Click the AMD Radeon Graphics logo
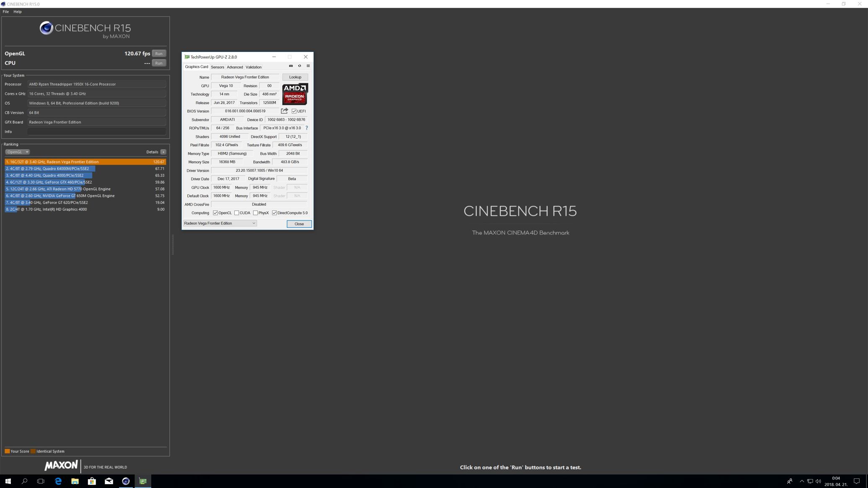The image size is (868, 488). (295, 94)
